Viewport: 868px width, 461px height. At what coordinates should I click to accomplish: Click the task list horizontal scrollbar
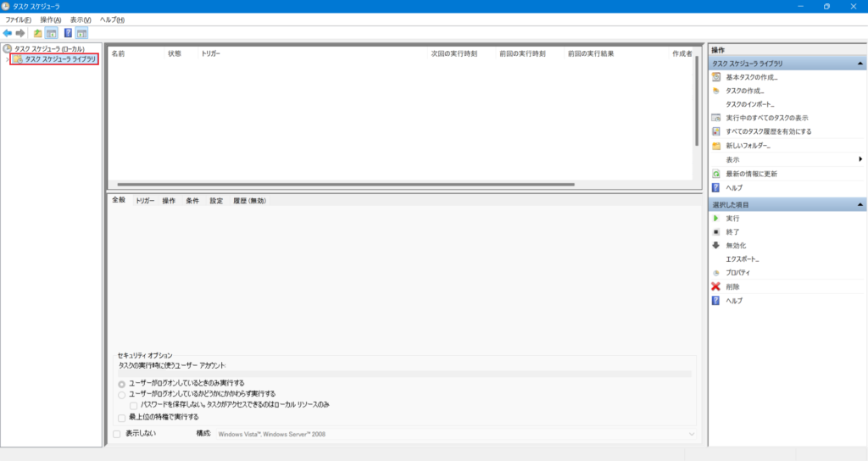tap(346, 184)
